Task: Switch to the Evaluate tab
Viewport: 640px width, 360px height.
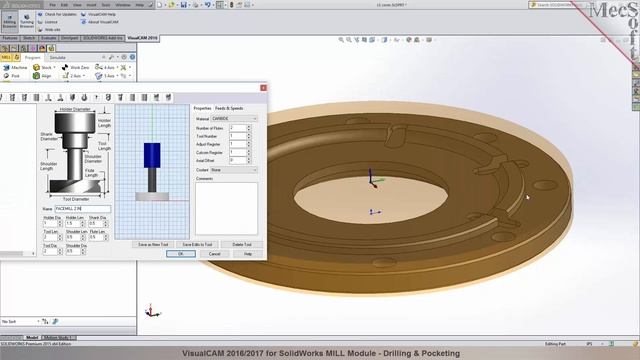Action: pyautogui.click(x=49, y=38)
